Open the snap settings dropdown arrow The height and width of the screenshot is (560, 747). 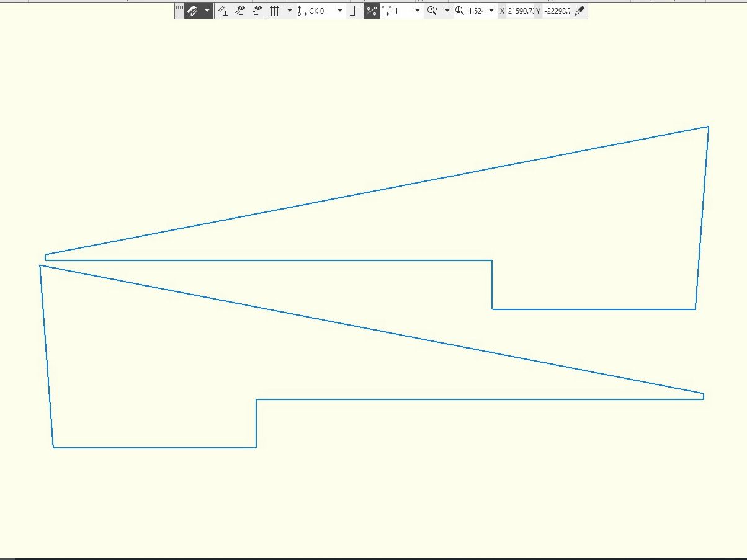coord(207,11)
